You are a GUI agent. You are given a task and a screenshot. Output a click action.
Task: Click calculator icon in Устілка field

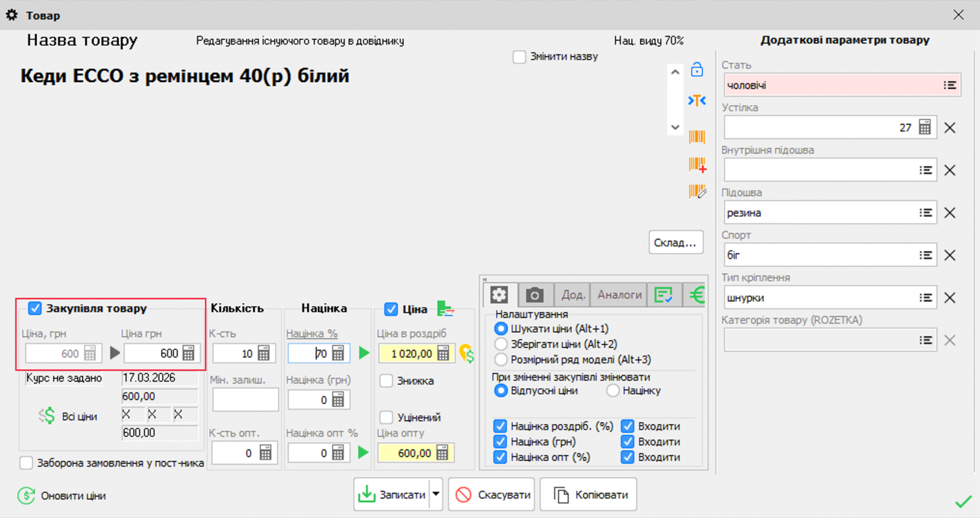[925, 128]
